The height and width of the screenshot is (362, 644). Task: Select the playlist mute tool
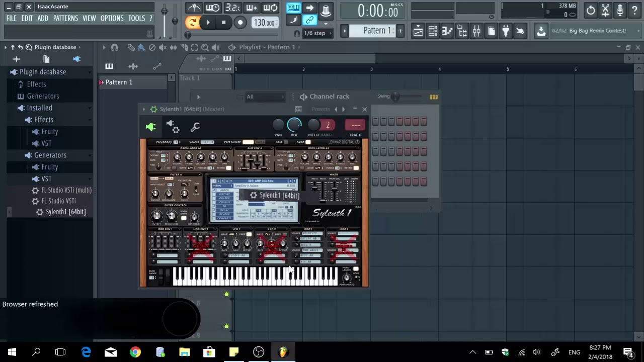(x=163, y=47)
